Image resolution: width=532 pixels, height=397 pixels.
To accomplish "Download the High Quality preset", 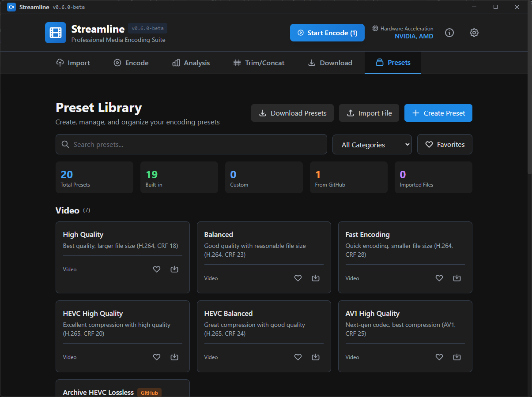I will coord(174,269).
